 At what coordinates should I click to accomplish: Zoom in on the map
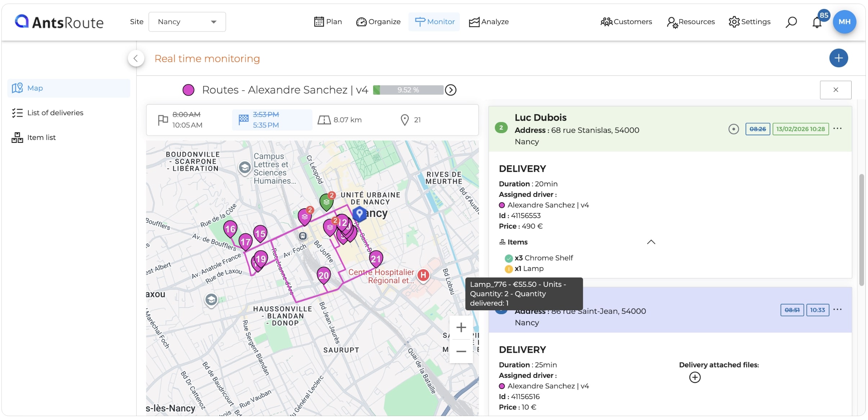461,328
